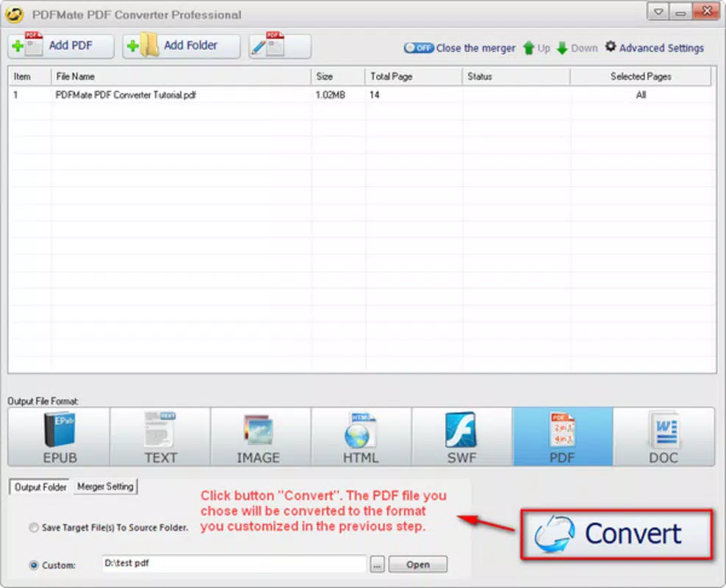The image size is (726, 588).
Task: Toggle the merger OFF switch
Action: tap(419, 49)
